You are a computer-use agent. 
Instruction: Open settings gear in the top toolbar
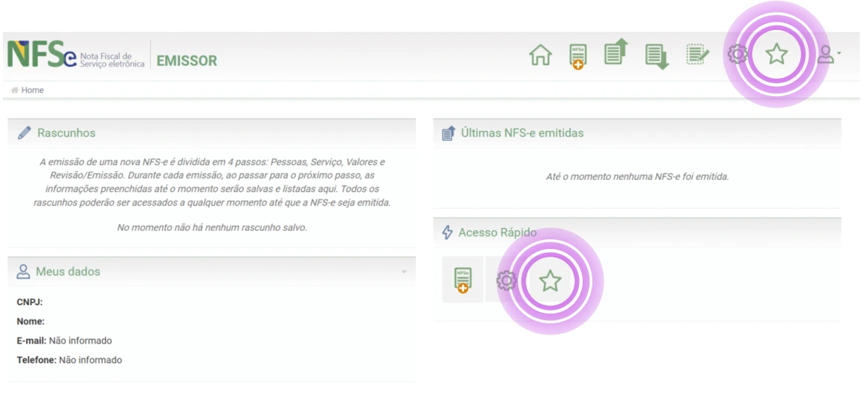coord(737,55)
